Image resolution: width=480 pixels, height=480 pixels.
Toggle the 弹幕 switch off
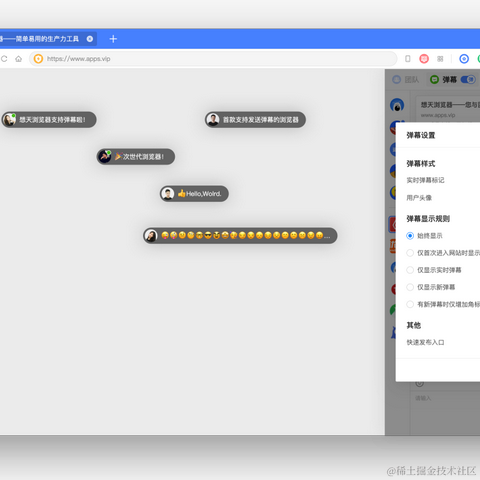(468, 80)
